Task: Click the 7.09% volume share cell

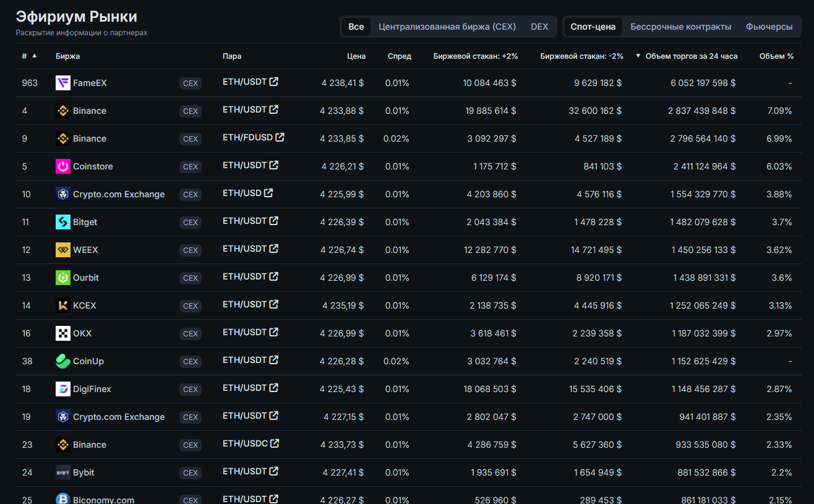Action: [779, 111]
